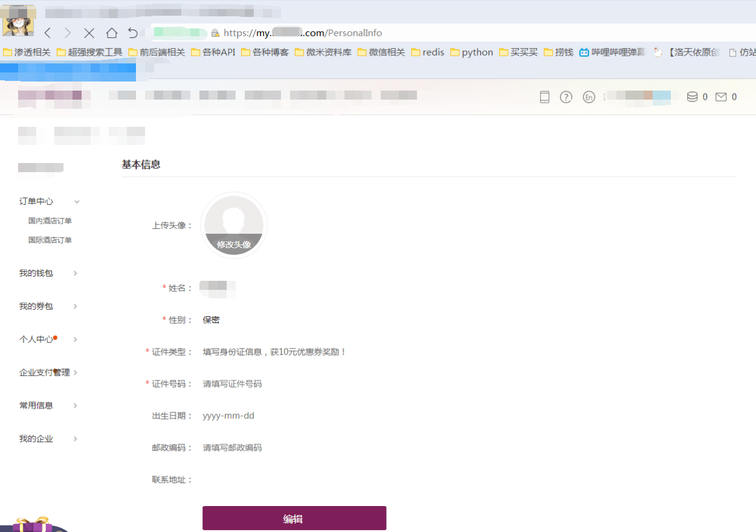The width and height of the screenshot is (756, 532).
Task: Open 洛天依原创 bookmark
Action: point(687,53)
